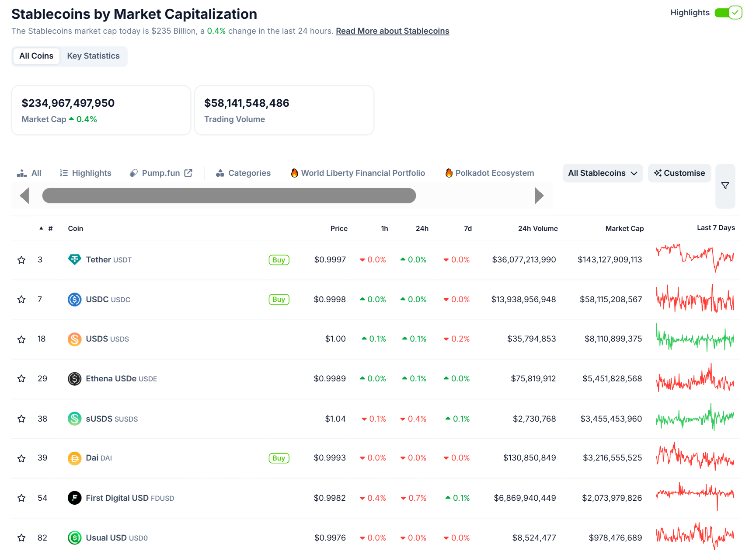This screenshot has height=555, width=756.
Task: Click the Pump.fun pill icon
Action: [x=134, y=173]
